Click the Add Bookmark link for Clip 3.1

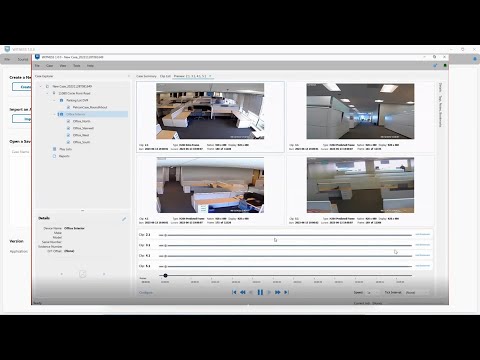click(422, 245)
